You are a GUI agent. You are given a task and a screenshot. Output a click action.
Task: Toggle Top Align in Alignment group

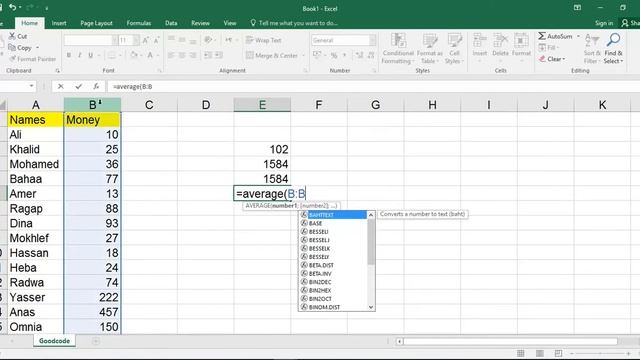171,40
